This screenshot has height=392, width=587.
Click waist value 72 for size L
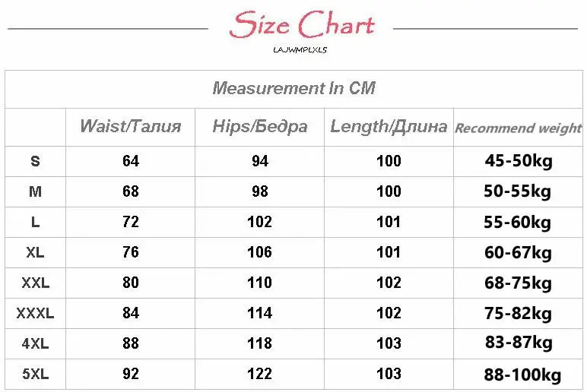point(131,222)
